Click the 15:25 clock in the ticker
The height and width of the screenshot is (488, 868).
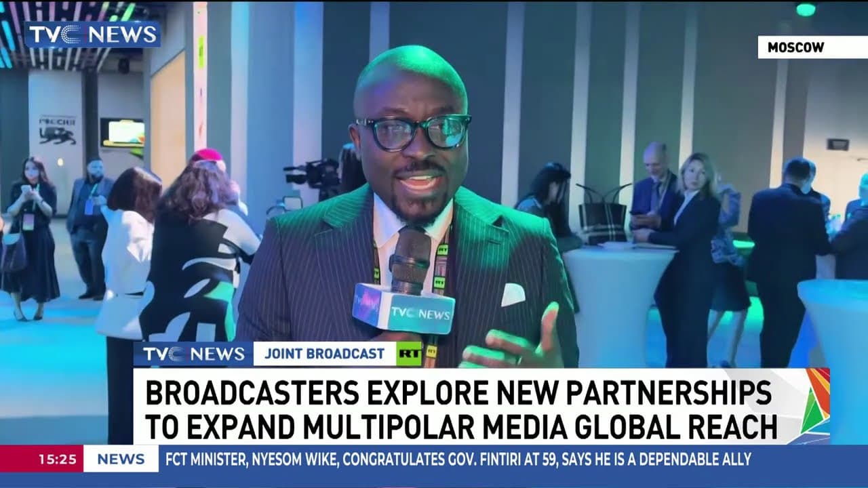point(57,459)
